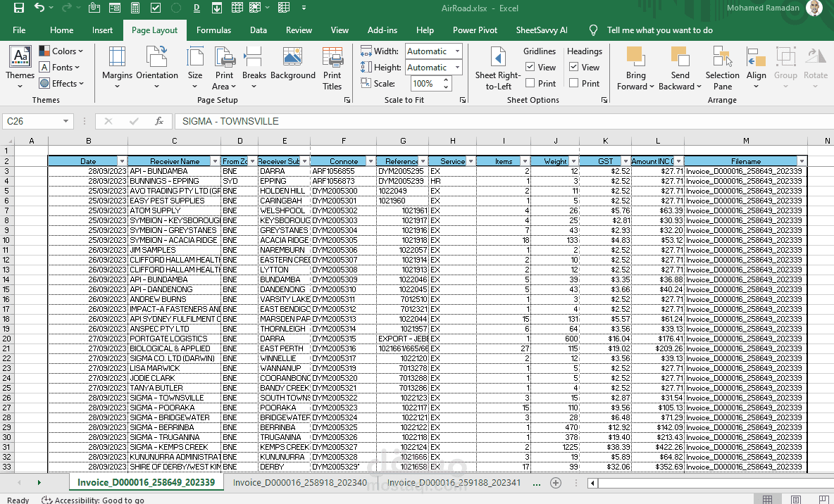Select row header 20
Viewport: 834px width, 504px height.
pyautogui.click(x=6, y=339)
